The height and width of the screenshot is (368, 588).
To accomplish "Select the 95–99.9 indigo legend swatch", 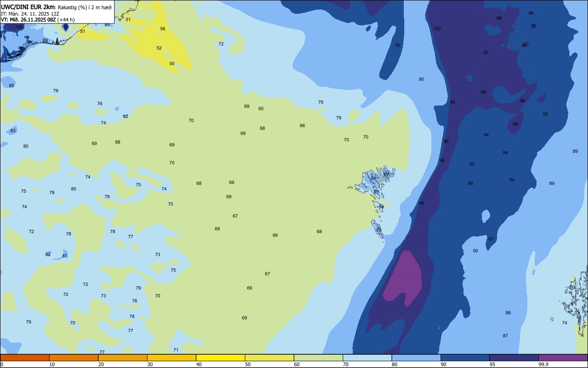I will pos(514,357).
